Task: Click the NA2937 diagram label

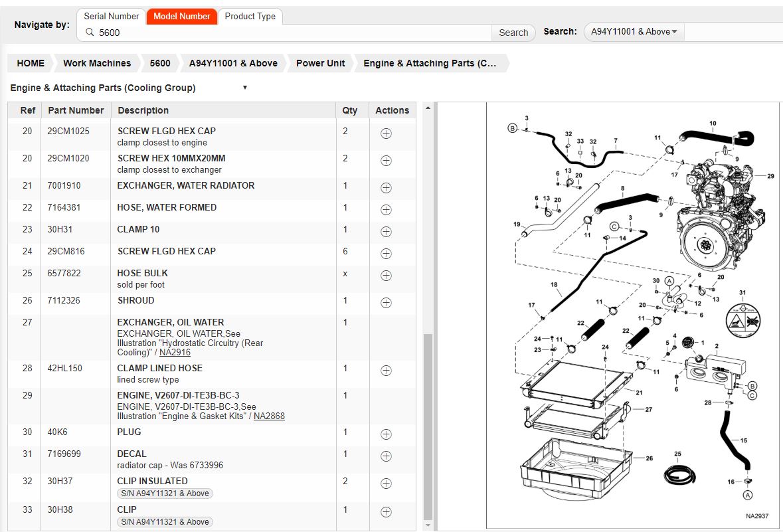Action: [757, 516]
